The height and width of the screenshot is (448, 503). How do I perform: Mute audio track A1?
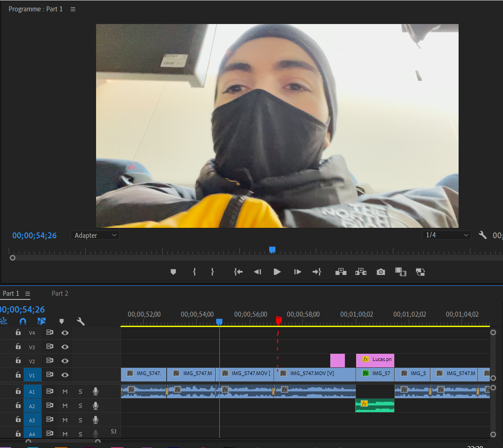pos(65,391)
